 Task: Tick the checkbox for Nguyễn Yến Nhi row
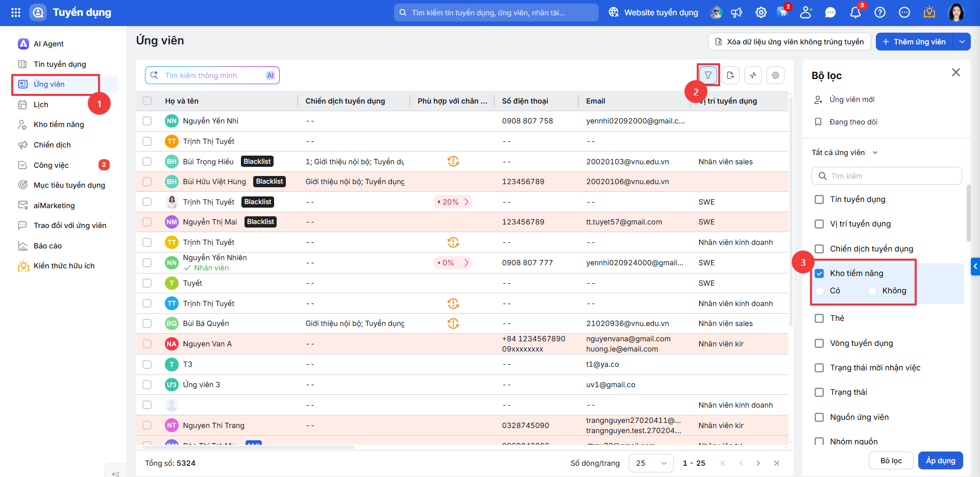coord(147,121)
